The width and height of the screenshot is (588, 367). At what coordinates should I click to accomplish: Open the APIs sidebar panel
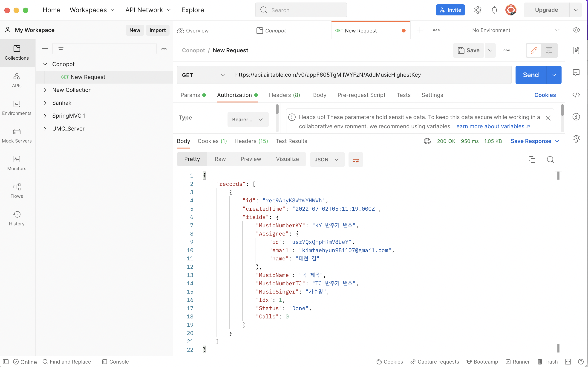pos(17,80)
